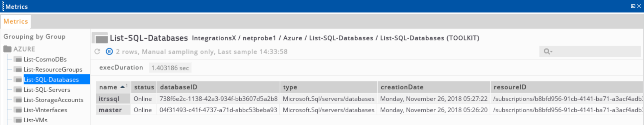Click the AZURE folder icon
Screen dimensions: 644x125
tap(7, 49)
